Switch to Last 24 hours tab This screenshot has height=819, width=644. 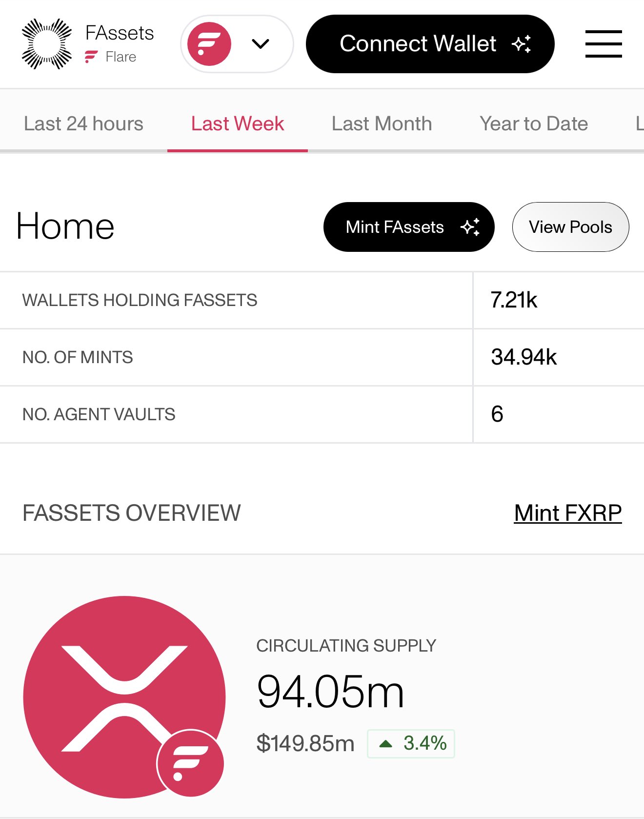point(83,124)
